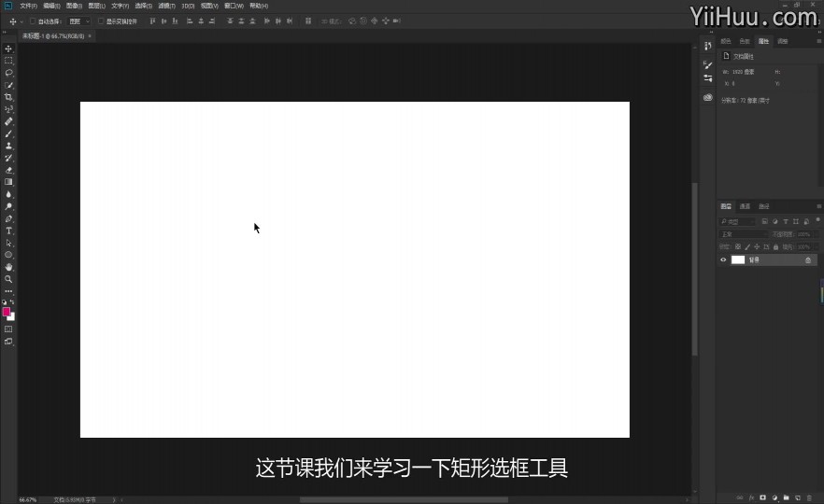Click the add layer mask icon

point(762,497)
